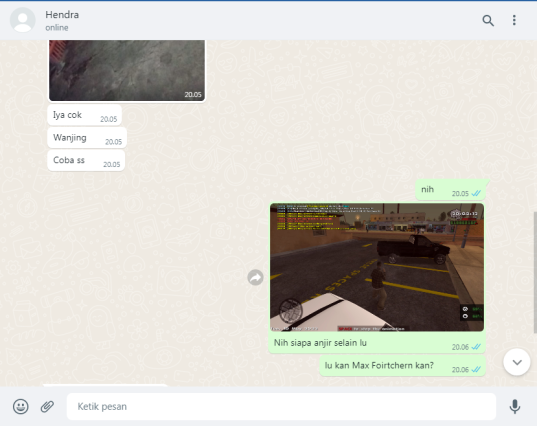Click read ticks on Max Foirtchern message
The width and height of the screenshot is (537, 426).
point(476,369)
